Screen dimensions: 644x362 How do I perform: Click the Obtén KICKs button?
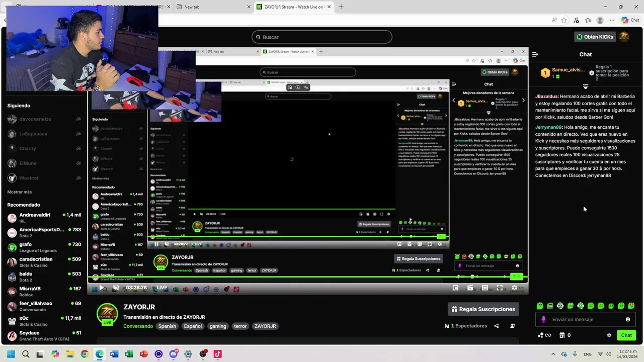(595, 37)
